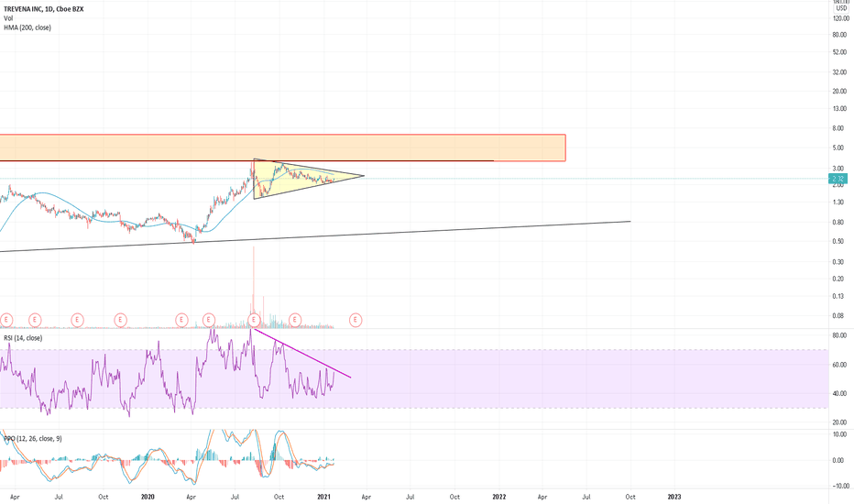Click the 2021 label on the time axis
Viewport: 854px width, 504px height.
click(x=324, y=497)
